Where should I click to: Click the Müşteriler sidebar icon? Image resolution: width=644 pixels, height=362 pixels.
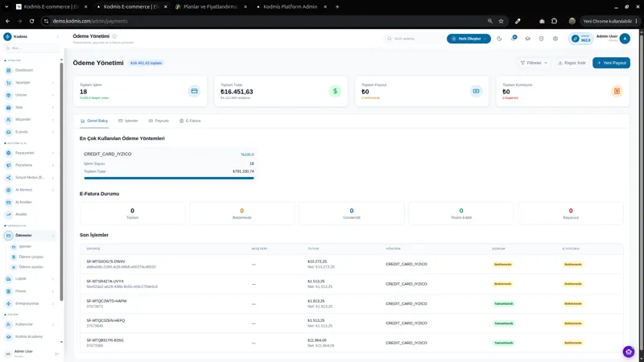[9, 119]
